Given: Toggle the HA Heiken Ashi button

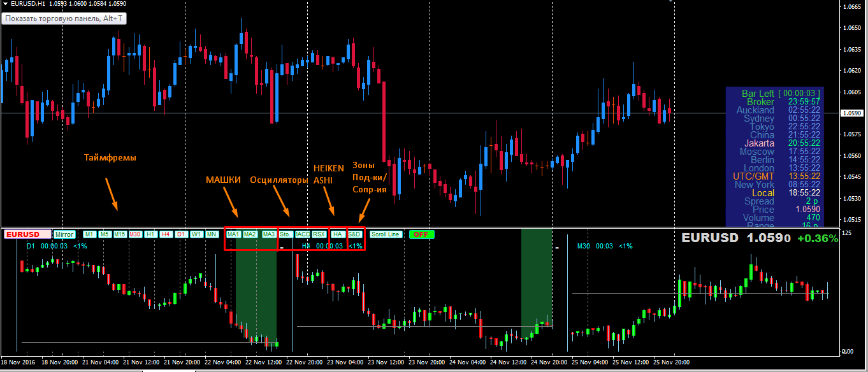Looking at the screenshot, I should [337, 234].
